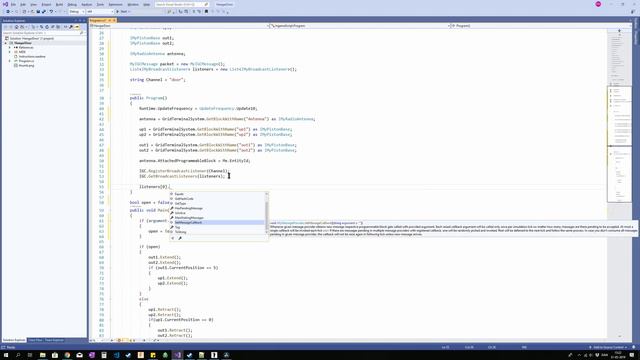Click the active Visual Studio taskbar icon

tap(177, 355)
